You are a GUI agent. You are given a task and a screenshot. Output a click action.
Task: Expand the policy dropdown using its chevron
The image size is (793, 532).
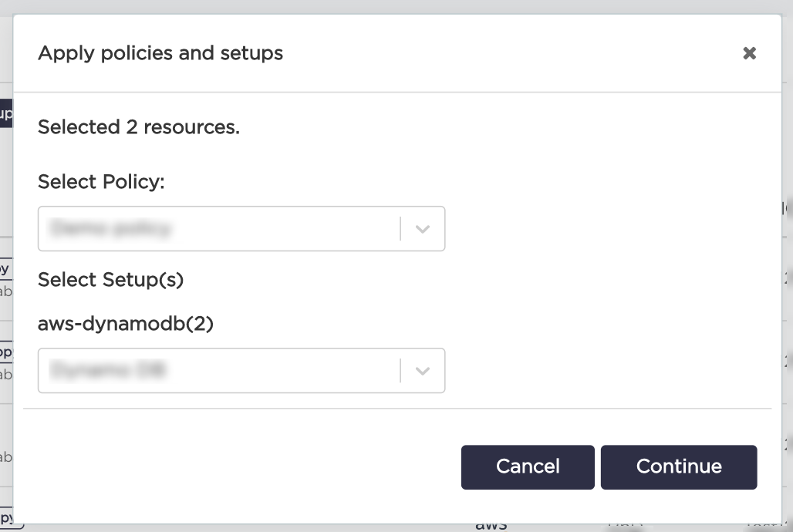tap(422, 228)
